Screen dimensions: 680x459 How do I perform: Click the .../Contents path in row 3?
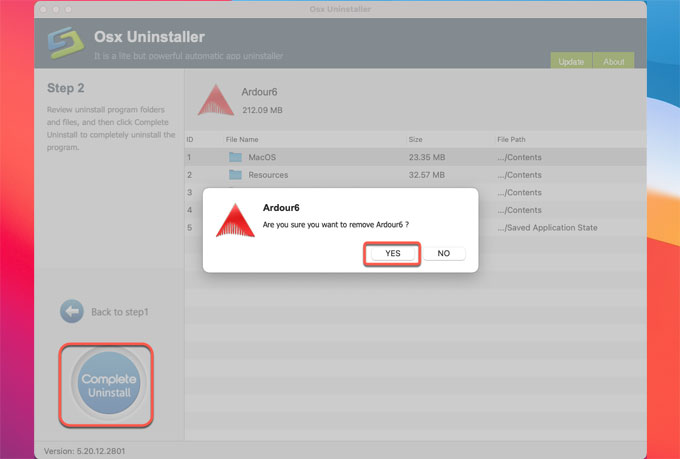point(520,193)
